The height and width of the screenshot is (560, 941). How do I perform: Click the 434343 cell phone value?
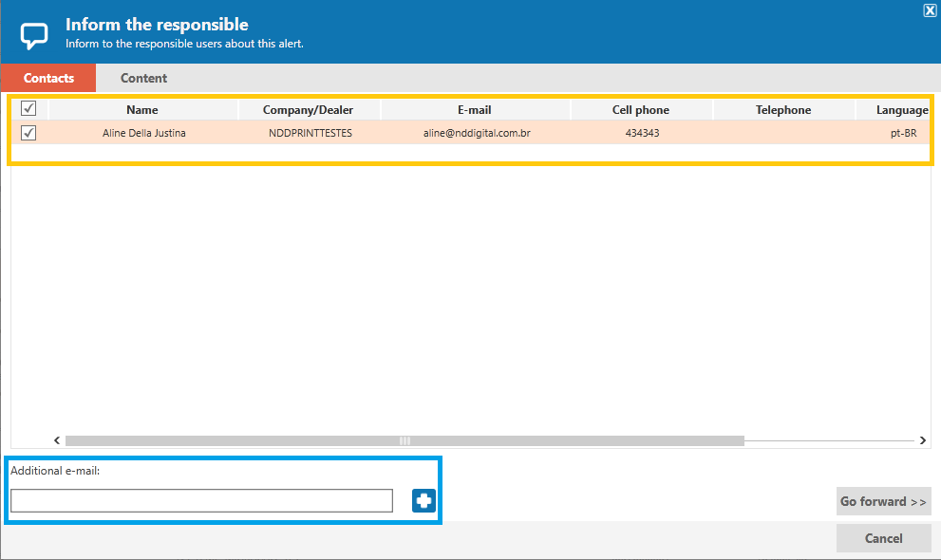pyautogui.click(x=642, y=133)
